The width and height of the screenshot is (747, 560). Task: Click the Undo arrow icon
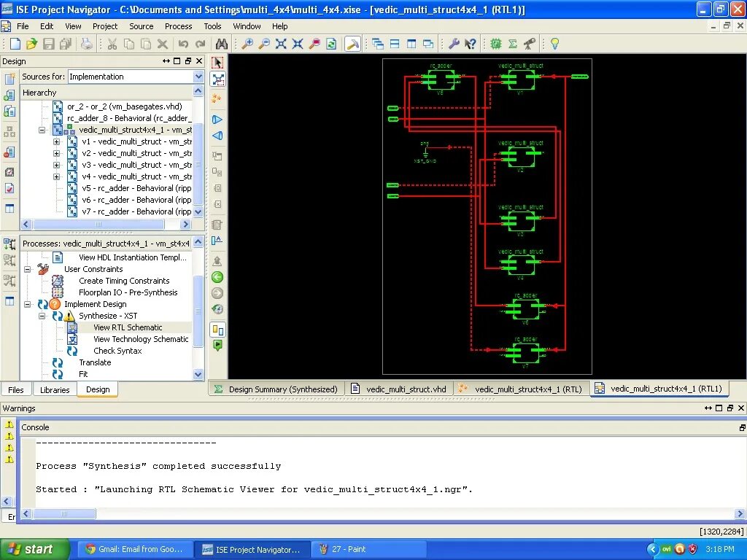pyautogui.click(x=183, y=44)
